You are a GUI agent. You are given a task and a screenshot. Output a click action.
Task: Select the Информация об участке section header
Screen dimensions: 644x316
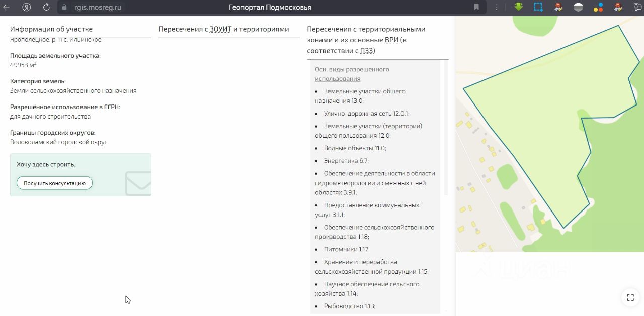(51, 29)
